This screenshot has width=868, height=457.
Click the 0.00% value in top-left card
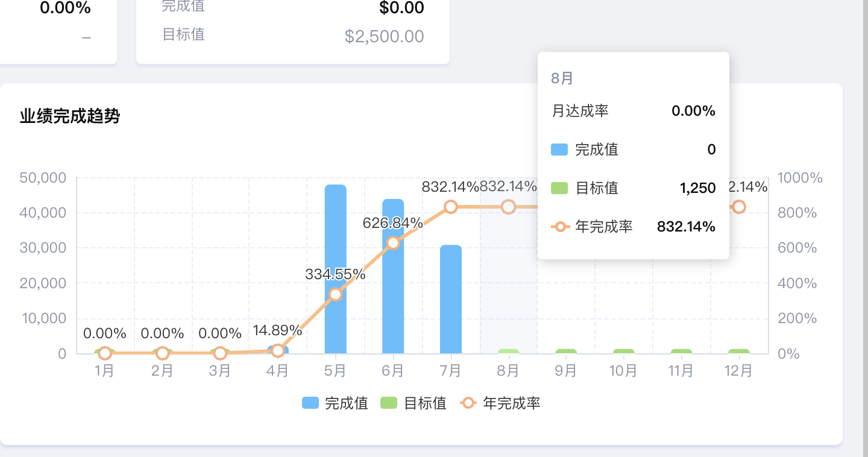coord(66,8)
